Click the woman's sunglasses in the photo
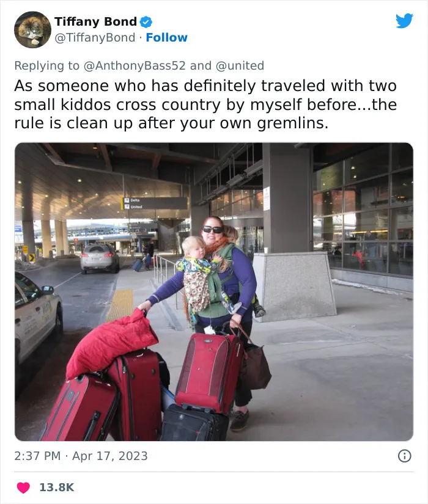Viewport: 428px width, 504px height. tap(213, 230)
